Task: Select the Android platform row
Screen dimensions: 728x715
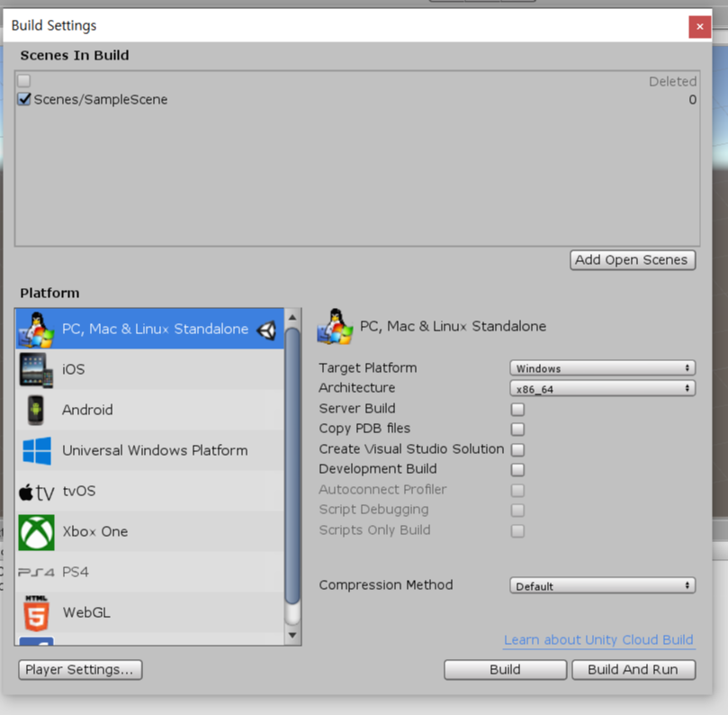Action: click(150, 411)
